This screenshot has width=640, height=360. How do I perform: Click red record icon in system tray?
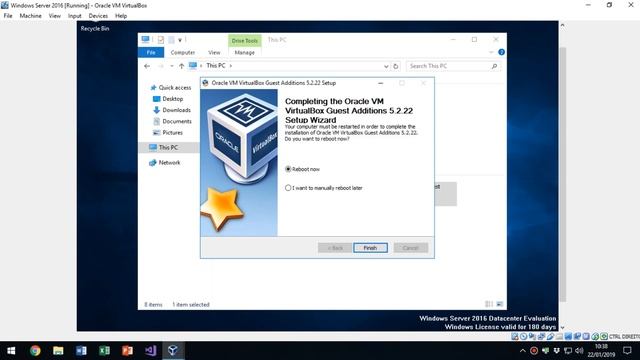[x=533, y=351]
